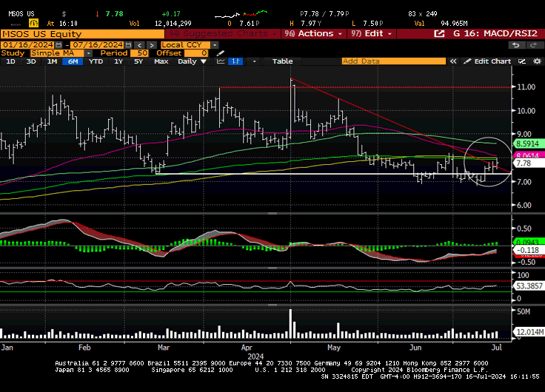
Task: Click the volume 12.014M label
Action: point(529,332)
